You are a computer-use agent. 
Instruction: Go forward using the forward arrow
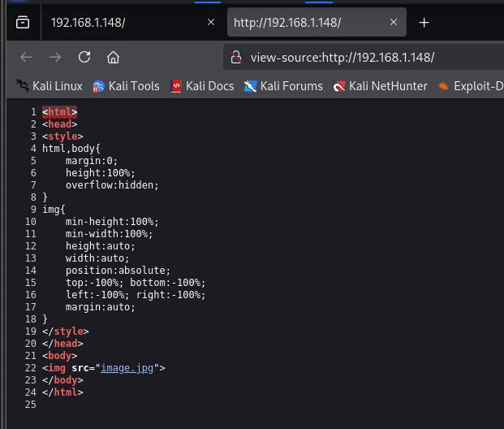click(x=55, y=58)
